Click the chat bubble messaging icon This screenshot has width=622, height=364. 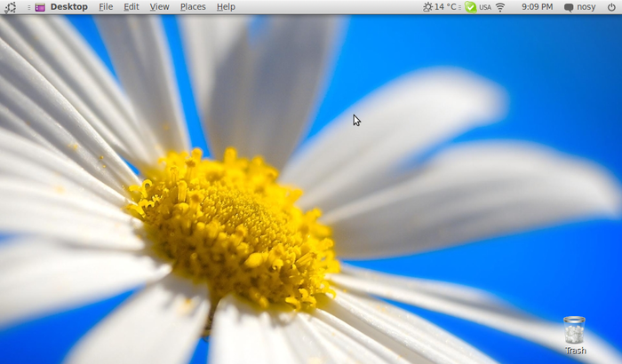[569, 7]
